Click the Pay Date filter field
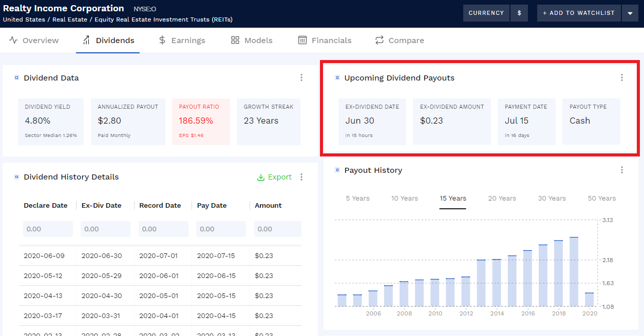The image size is (644, 336). click(x=221, y=229)
